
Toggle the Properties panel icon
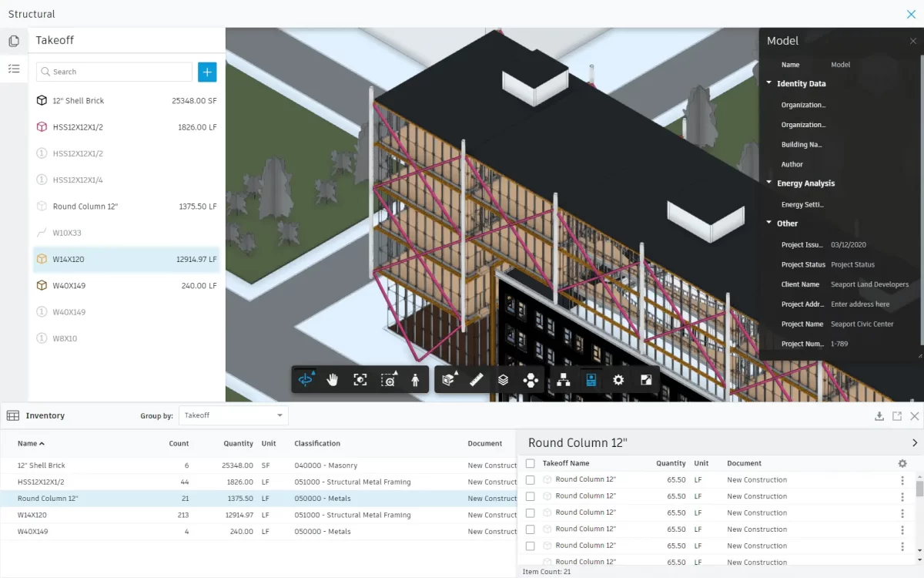pos(591,379)
